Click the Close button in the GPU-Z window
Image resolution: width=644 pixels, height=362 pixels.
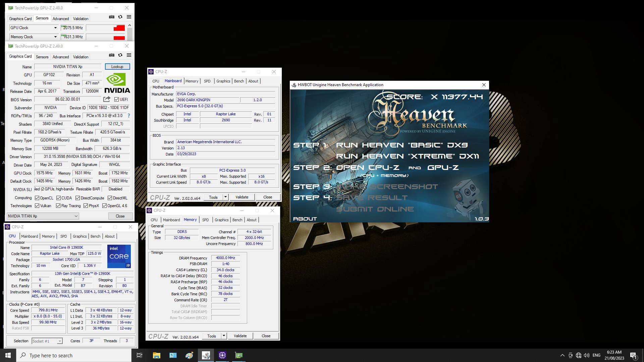click(x=120, y=216)
